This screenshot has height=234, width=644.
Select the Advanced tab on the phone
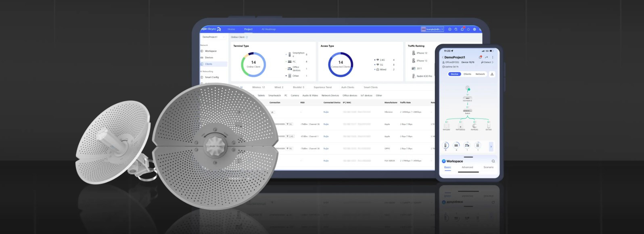(467, 167)
